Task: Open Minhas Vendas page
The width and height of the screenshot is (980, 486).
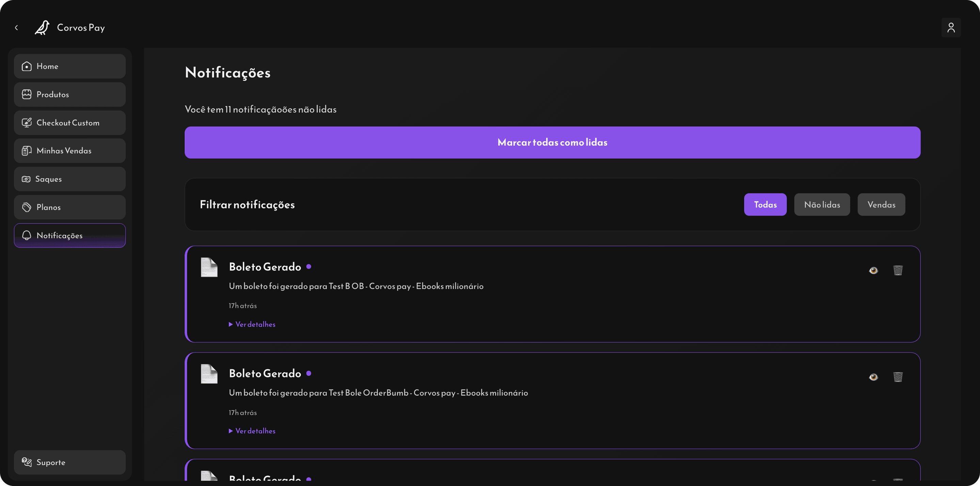Action: coord(69,150)
